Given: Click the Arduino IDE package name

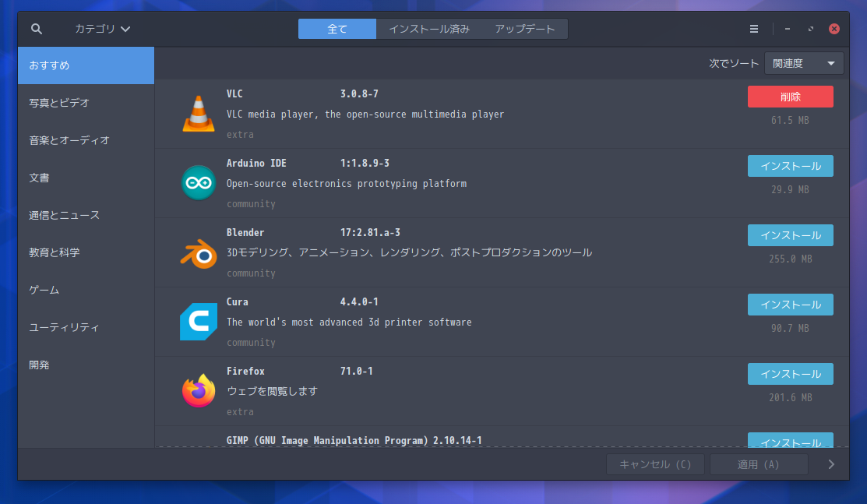Looking at the screenshot, I should [256, 164].
